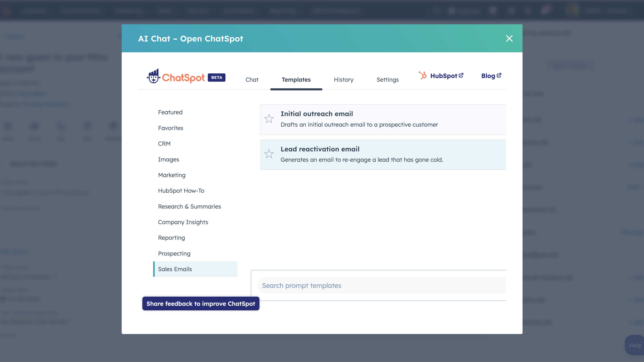Select the Research & Summaries category
The height and width of the screenshot is (362, 644).
click(189, 206)
